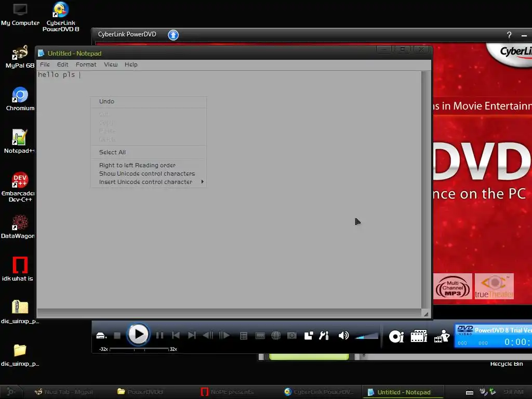
Task: Toggle Show Unicode control characters
Action: pyautogui.click(x=148, y=174)
